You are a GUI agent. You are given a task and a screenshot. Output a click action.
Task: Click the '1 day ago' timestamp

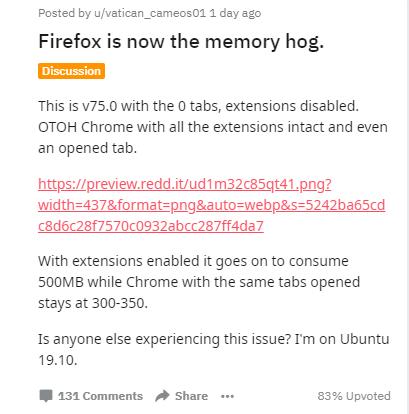[235, 13]
